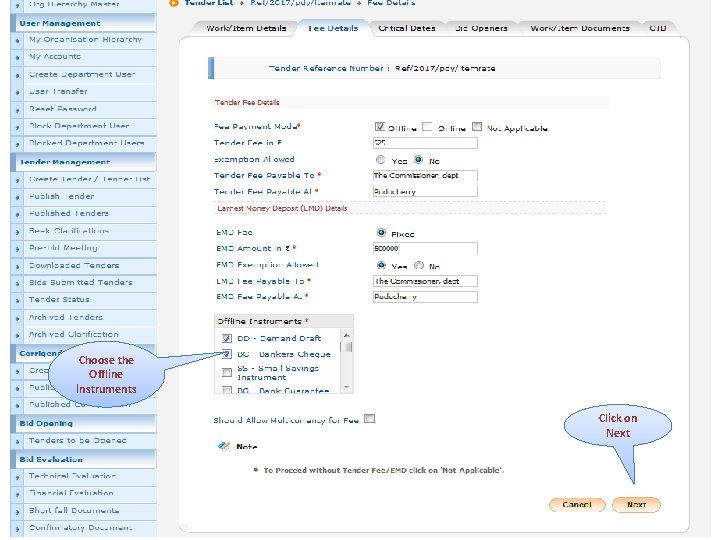
Task: Open Downloaded Tenders in sidebar
Action: [x=74, y=265]
